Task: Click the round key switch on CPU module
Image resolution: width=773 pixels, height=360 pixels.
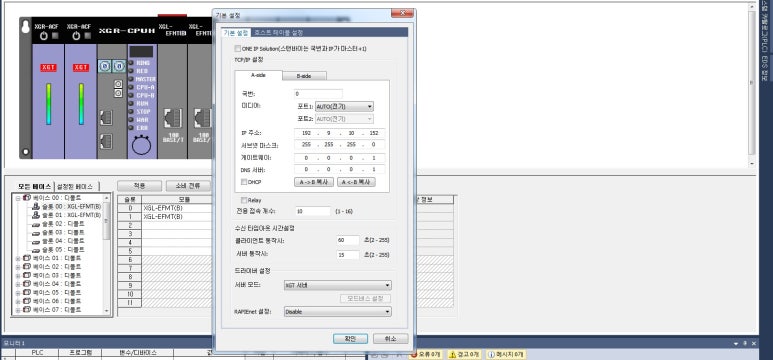Action: point(141,146)
